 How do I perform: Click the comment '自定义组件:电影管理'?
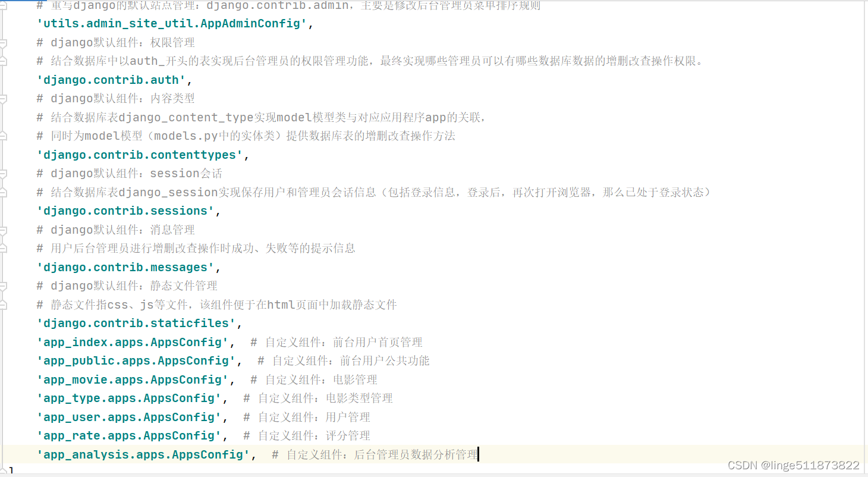click(x=314, y=380)
